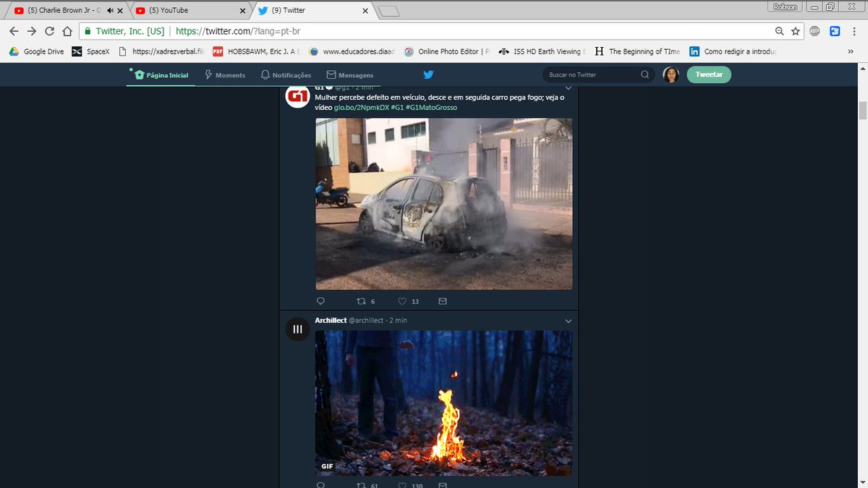
Task: Select the (9) Twitter tab
Action: click(x=315, y=11)
